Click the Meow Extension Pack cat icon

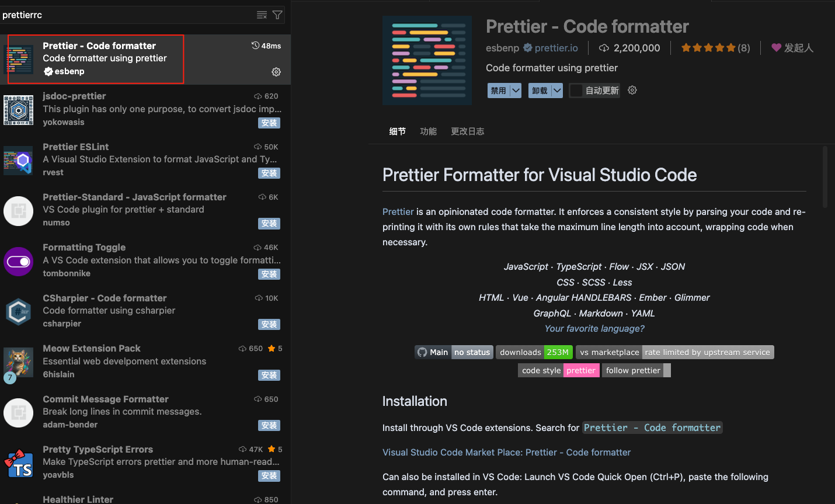click(19, 362)
